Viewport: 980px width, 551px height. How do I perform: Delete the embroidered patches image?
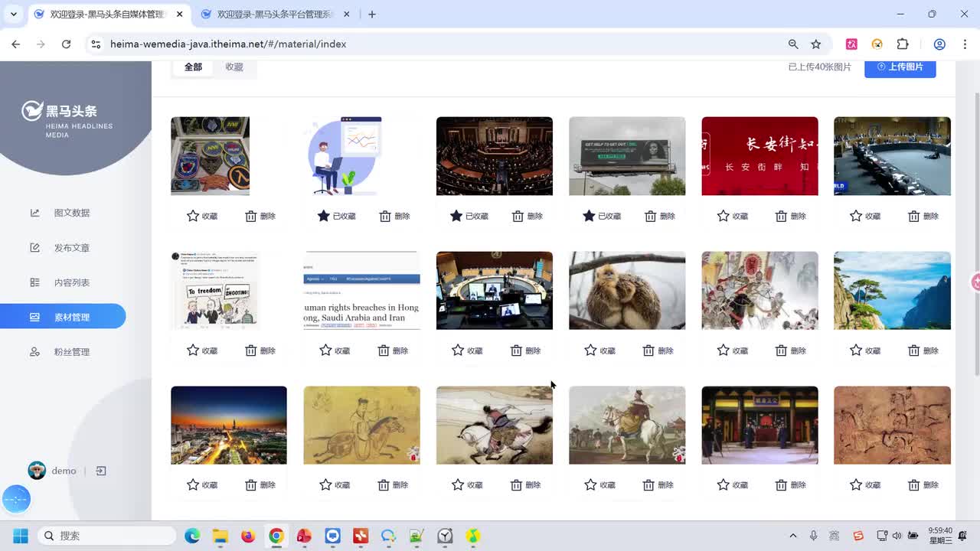coord(260,216)
